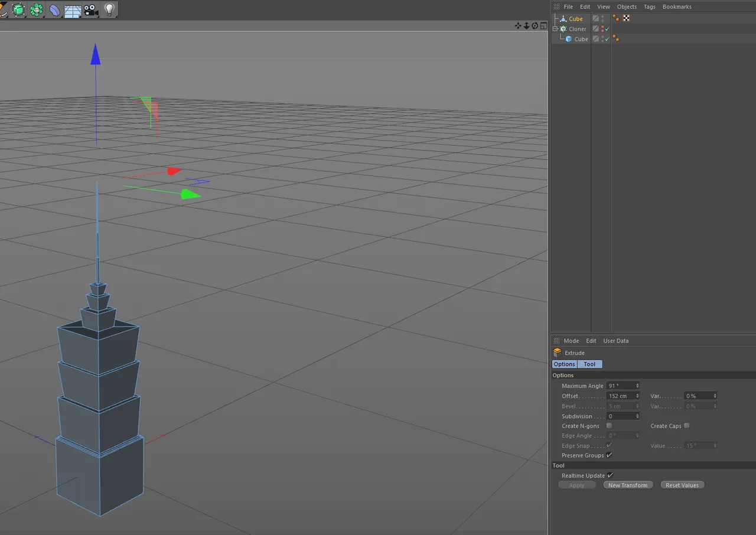Image resolution: width=756 pixels, height=535 pixels.
Task: Open the Edit menu in Attribute Manager
Action: (591, 341)
